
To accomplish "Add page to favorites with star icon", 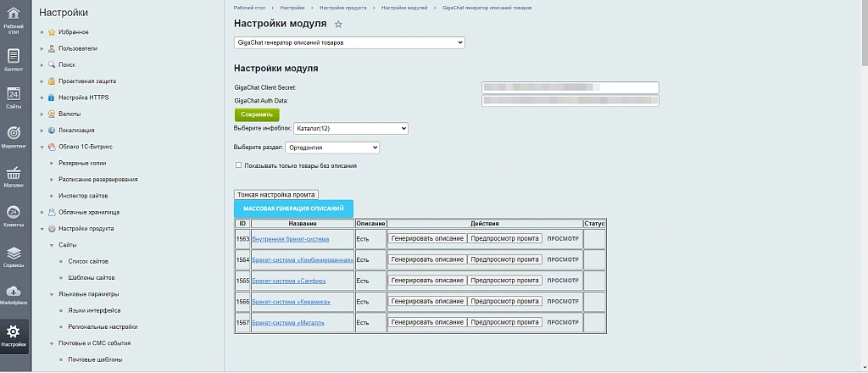I will 339,24.
